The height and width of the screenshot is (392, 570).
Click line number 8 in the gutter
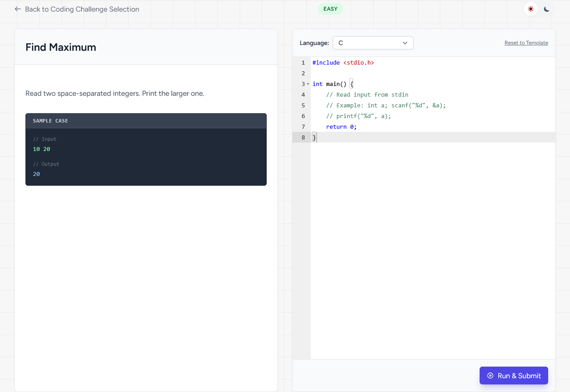[303, 138]
